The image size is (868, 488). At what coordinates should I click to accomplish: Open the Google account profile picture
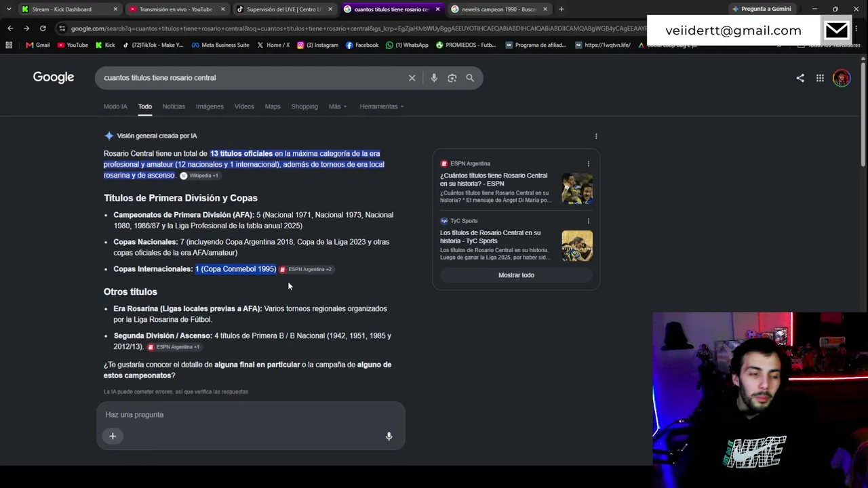point(842,78)
